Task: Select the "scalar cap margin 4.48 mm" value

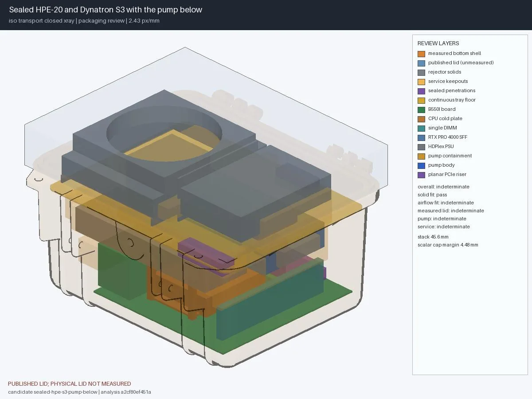Action: tap(448, 245)
